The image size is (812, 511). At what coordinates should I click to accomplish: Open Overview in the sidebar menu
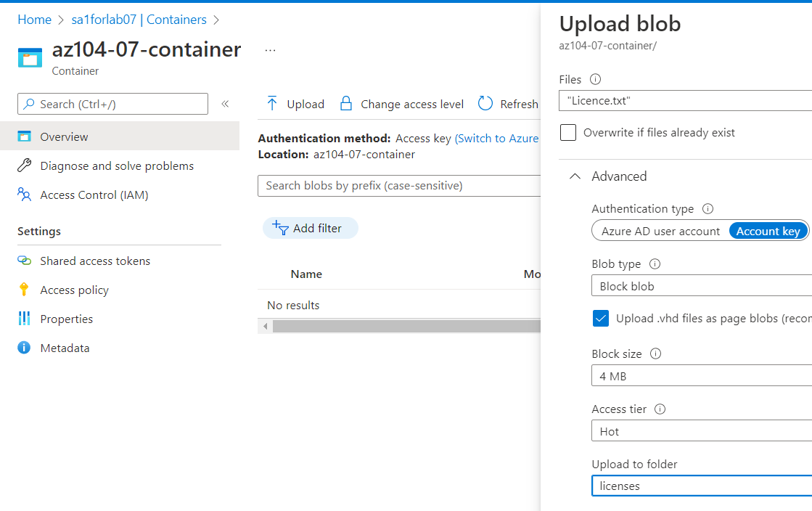[x=120, y=136]
